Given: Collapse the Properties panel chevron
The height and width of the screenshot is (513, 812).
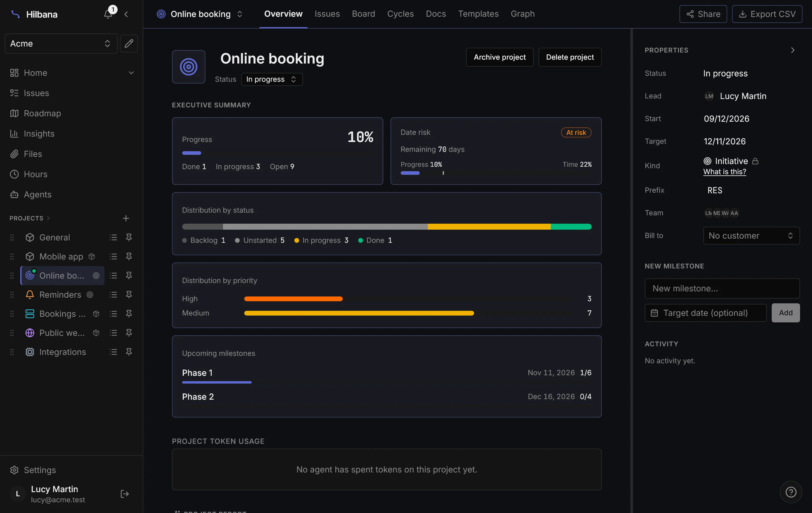Looking at the screenshot, I should point(793,50).
